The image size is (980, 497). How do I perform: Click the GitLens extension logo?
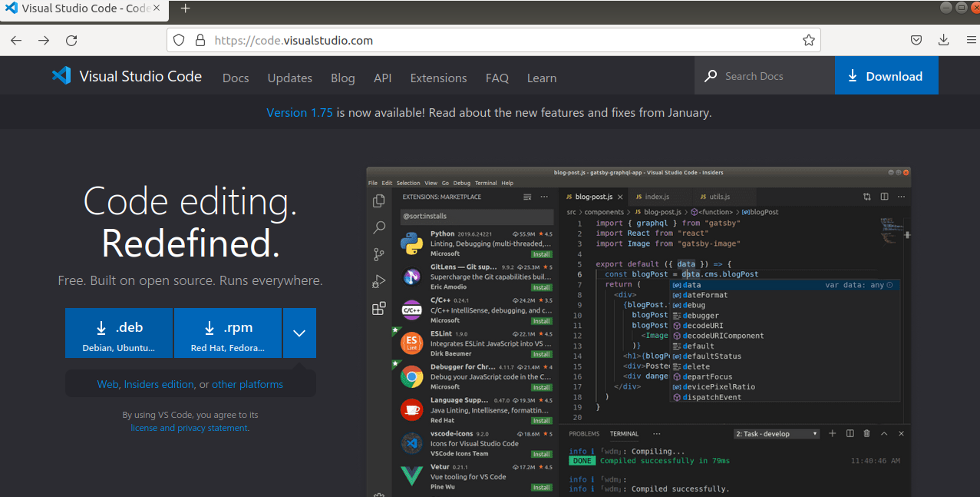[x=412, y=277]
